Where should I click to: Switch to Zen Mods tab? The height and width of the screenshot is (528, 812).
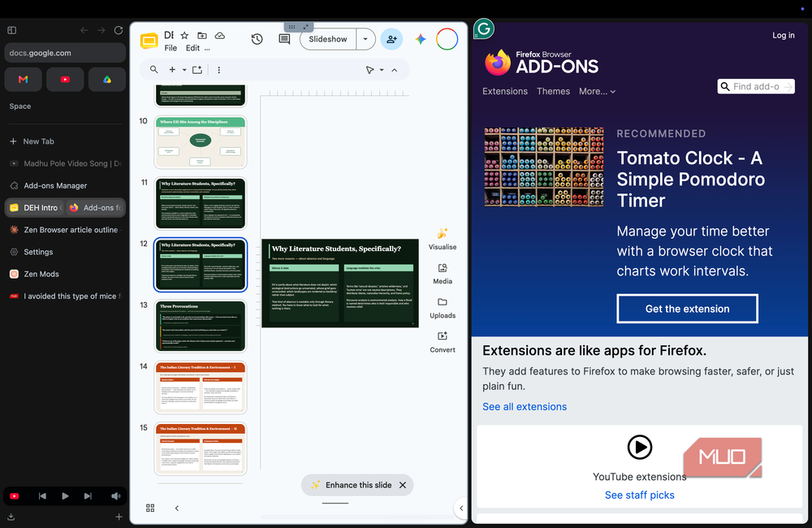pyautogui.click(x=65, y=274)
